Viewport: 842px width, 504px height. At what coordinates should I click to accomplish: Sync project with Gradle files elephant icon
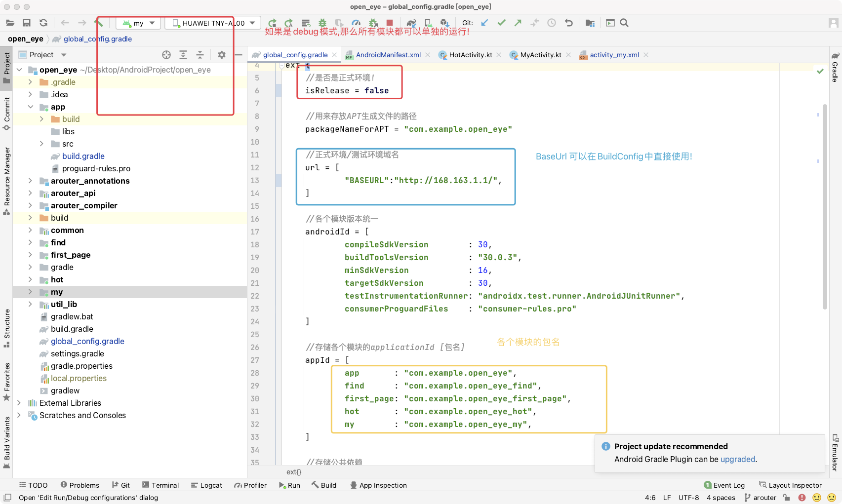coord(411,23)
